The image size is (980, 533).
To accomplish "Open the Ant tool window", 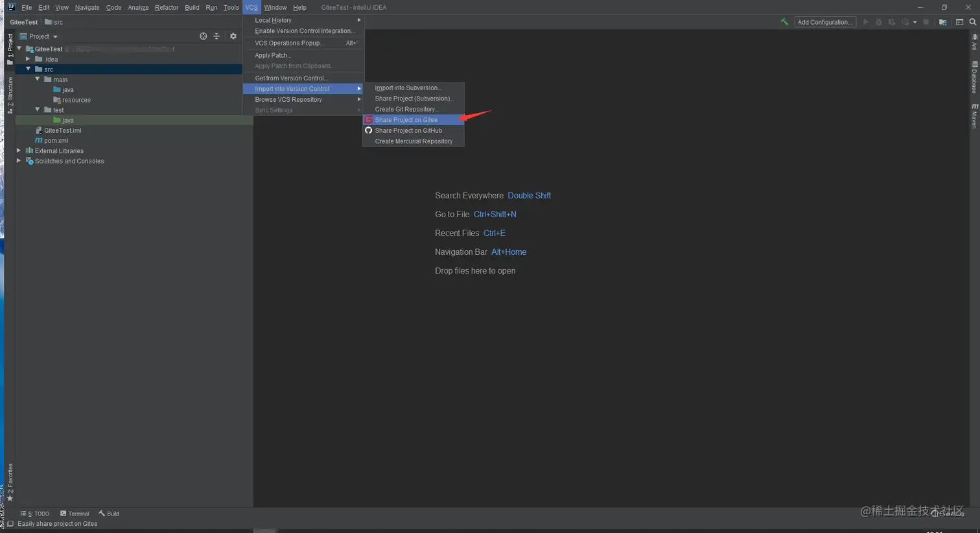I will tap(974, 42).
